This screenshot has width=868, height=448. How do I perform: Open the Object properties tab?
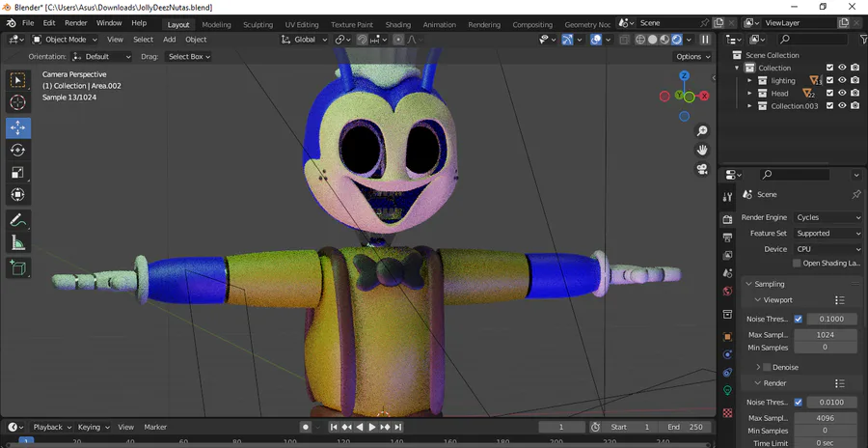728,337
